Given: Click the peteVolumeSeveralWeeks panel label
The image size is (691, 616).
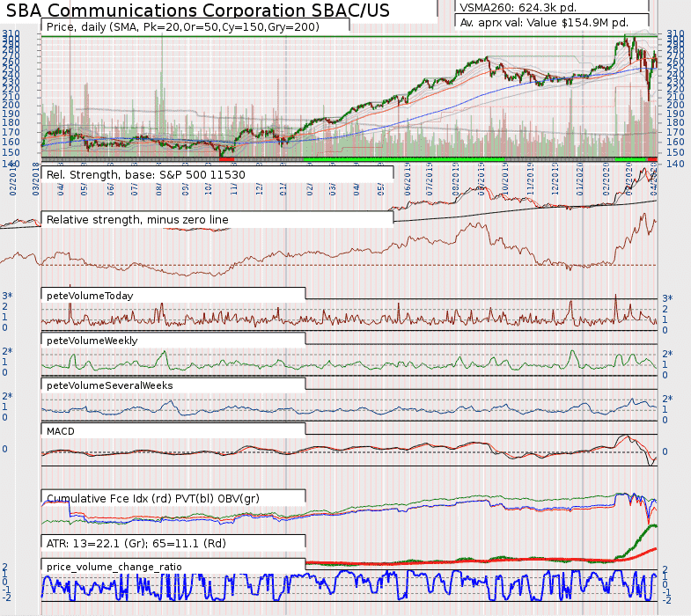Looking at the screenshot, I should (x=110, y=385).
